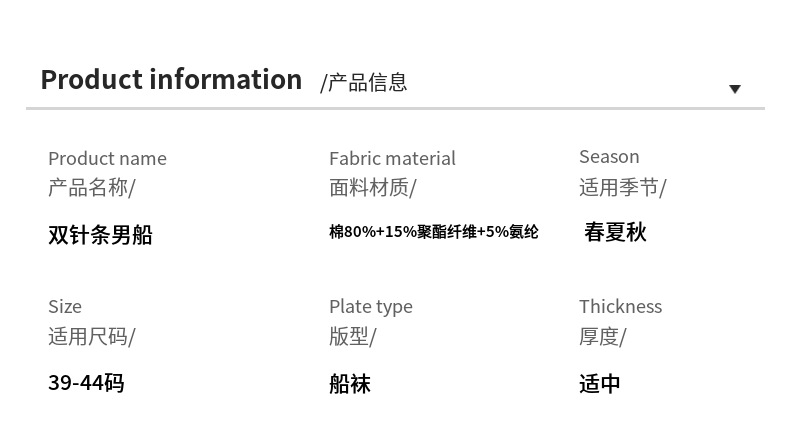Click the 适用季节 label
This screenshot has height=441, width=790.
tap(622, 187)
